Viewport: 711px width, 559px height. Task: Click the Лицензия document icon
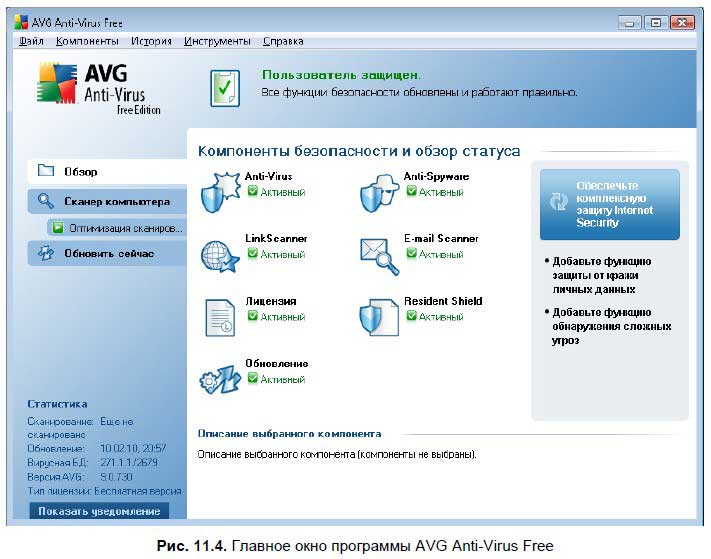220,317
